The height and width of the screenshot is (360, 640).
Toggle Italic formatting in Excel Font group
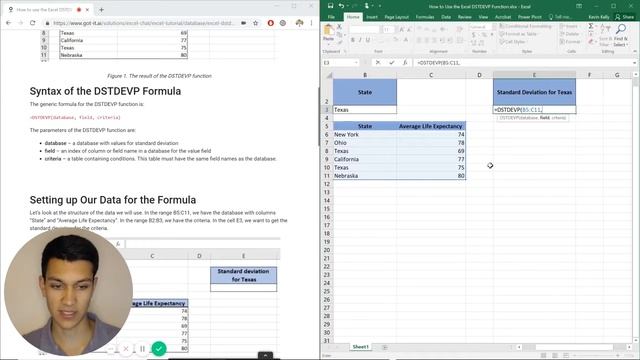(360, 40)
